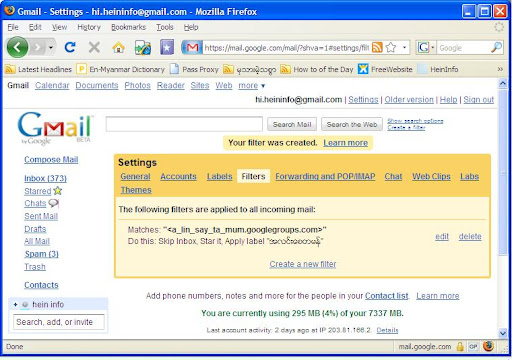Click Create a new filter

pyautogui.click(x=303, y=264)
